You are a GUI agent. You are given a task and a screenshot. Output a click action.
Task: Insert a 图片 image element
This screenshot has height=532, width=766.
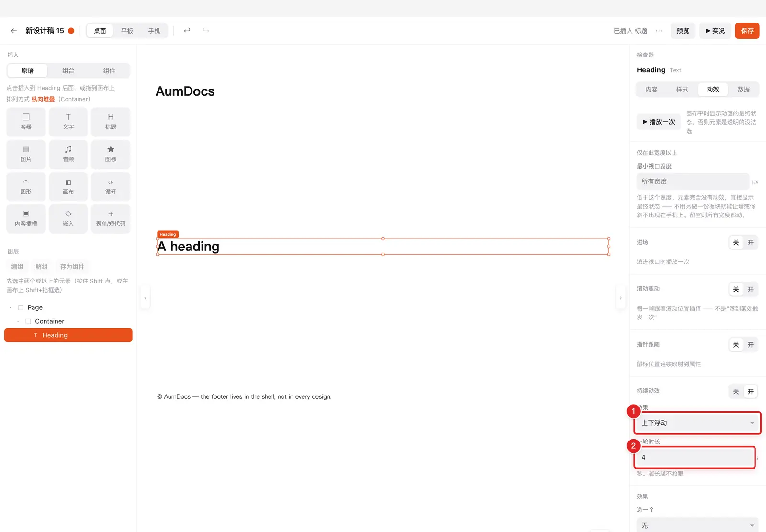(x=26, y=154)
